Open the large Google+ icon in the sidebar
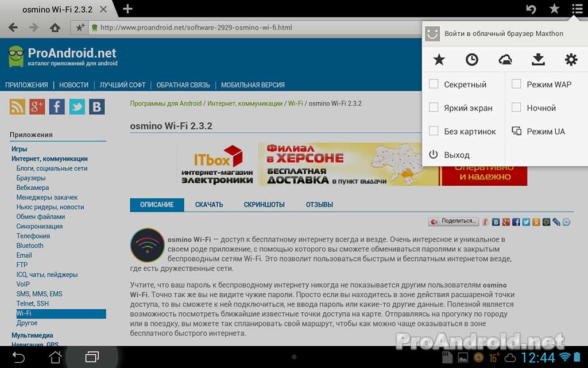 [37, 107]
